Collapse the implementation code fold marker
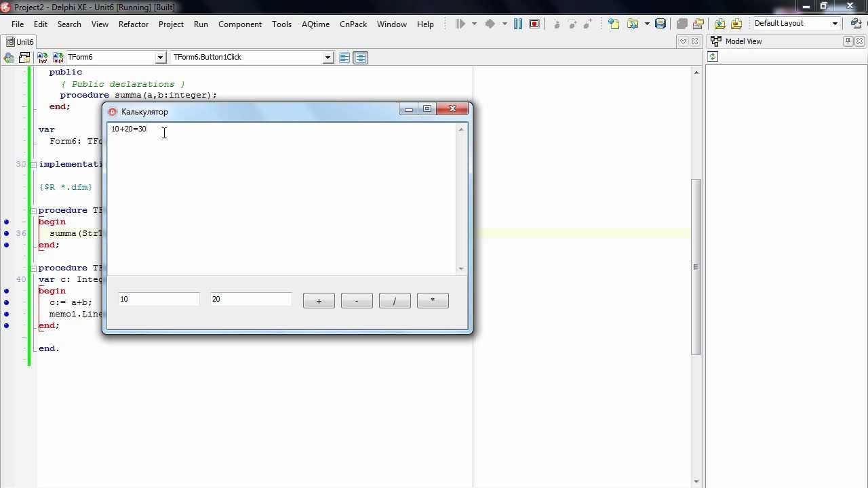This screenshot has height=488, width=868. coord(34,164)
